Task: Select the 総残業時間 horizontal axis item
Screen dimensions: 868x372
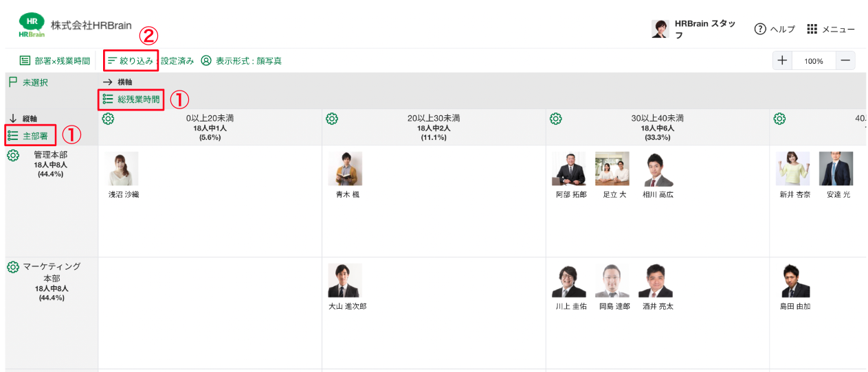Action: coord(131,100)
